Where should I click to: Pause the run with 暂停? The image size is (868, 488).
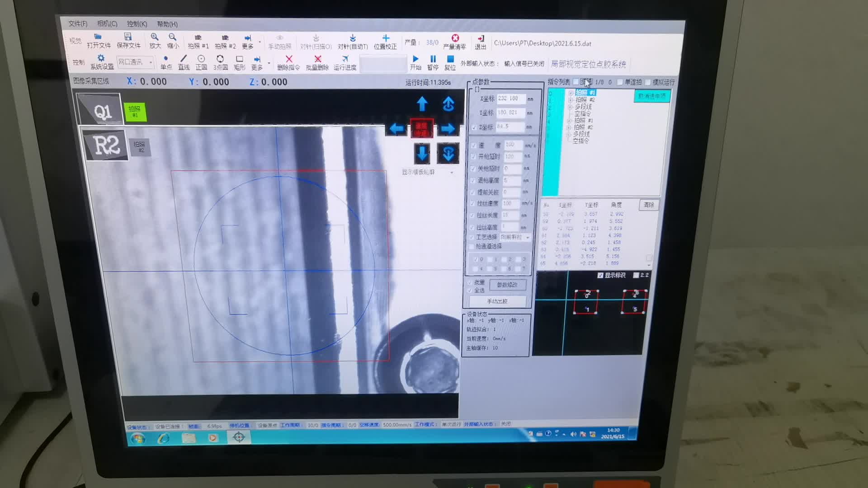click(x=433, y=63)
